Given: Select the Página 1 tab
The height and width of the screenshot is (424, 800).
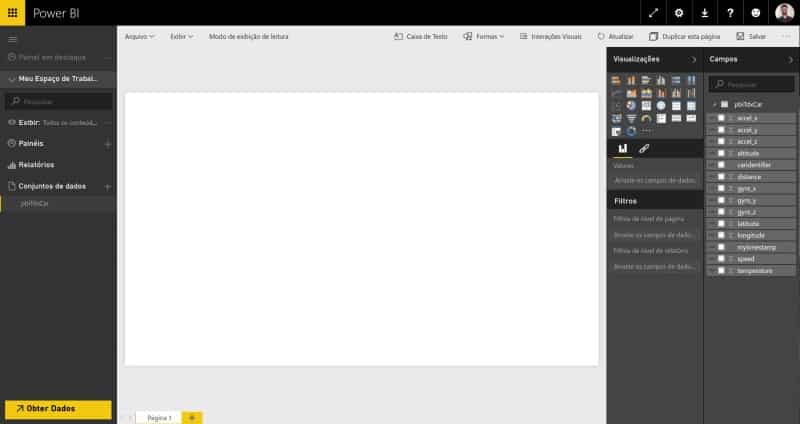Looking at the screenshot, I should [x=159, y=418].
